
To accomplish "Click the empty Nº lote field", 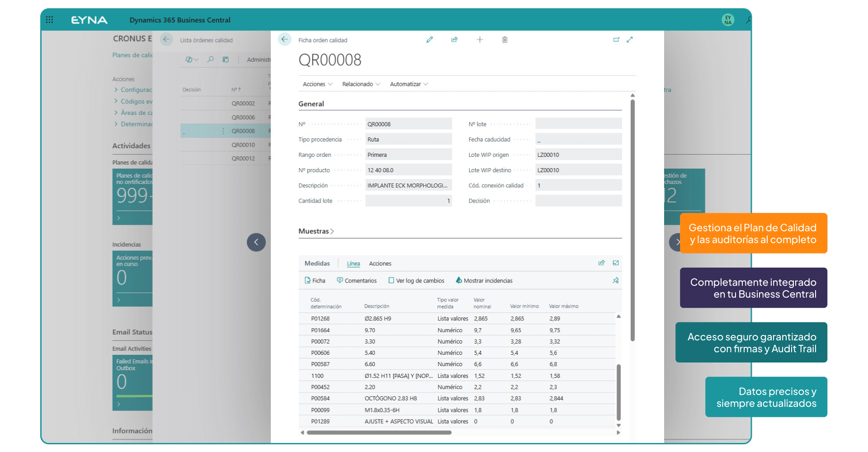I will (x=579, y=124).
